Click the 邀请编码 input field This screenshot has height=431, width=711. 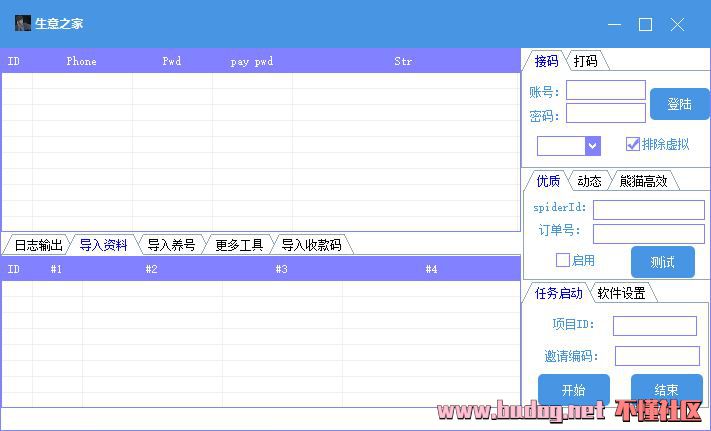point(657,356)
